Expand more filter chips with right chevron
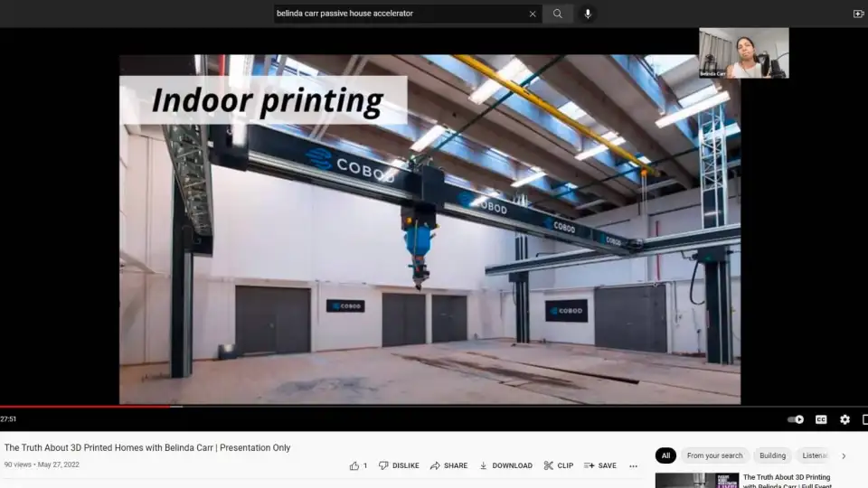The image size is (868, 488). point(844,456)
